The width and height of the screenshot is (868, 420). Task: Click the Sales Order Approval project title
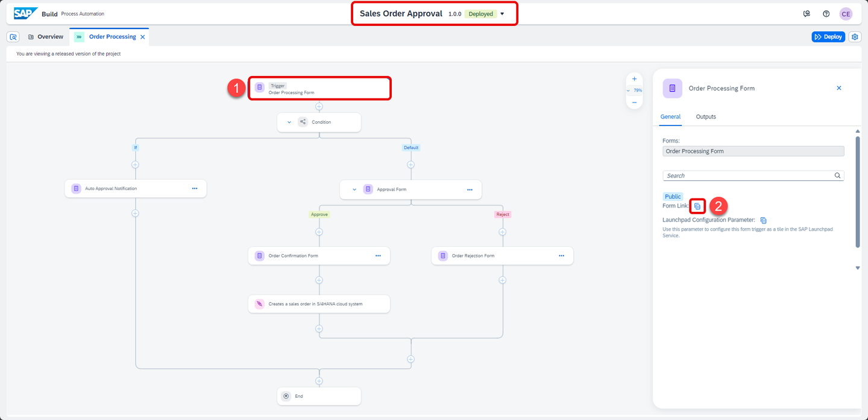(x=401, y=13)
